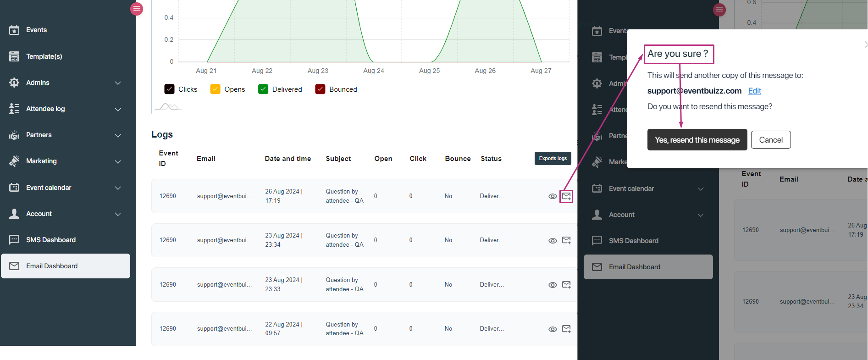Screen dimensions: 868x360
Task: Click the Account person icon in left sidebar
Action: [14, 214]
